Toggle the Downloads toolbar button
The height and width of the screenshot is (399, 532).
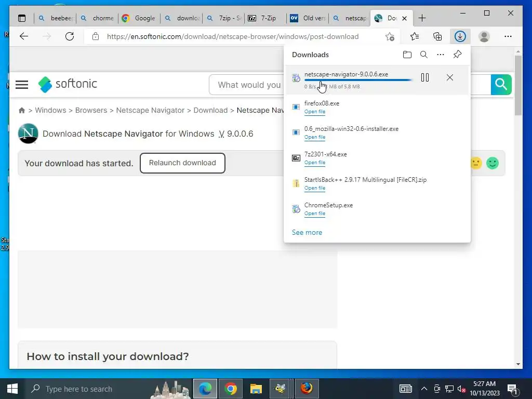[460, 36]
